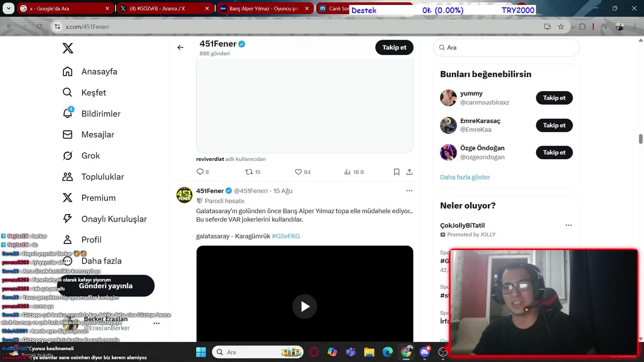Click the Keşfet magnifier icon
This screenshot has height=362, width=644.
tap(67, 93)
